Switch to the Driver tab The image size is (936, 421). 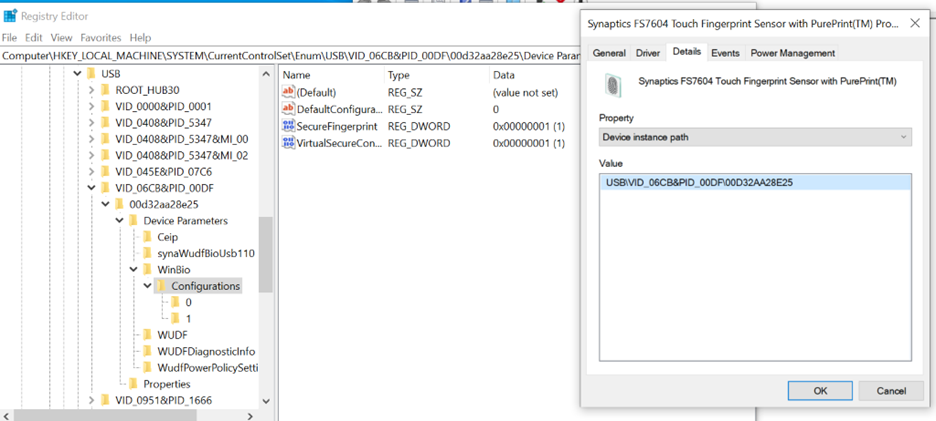click(x=648, y=53)
